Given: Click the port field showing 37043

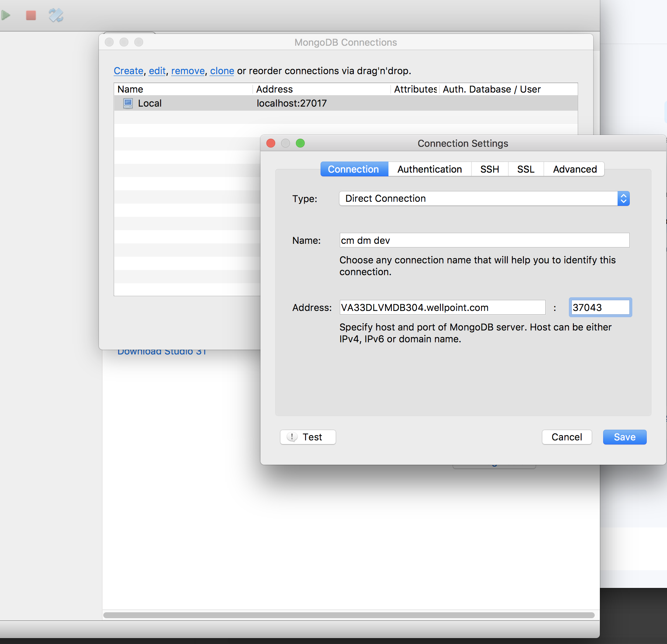Looking at the screenshot, I should pos(600,307).
